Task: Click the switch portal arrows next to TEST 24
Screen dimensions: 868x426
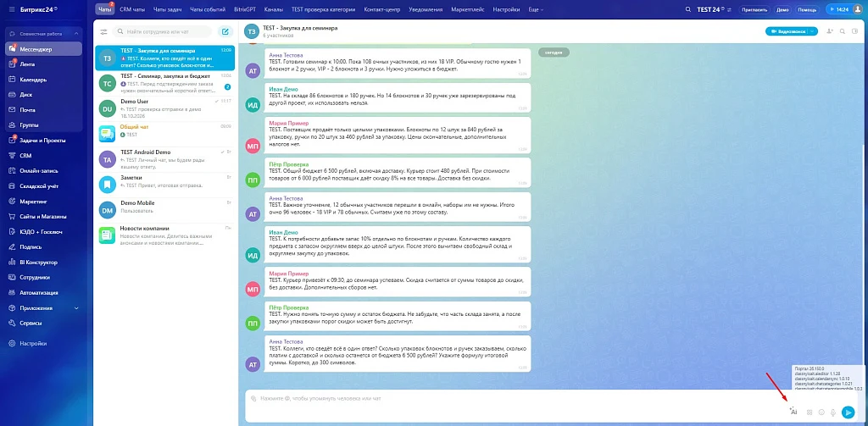Action: (729, 9)
